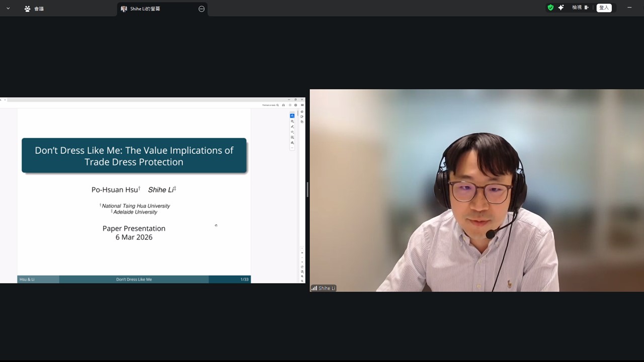Open the 檢視 view layout menu
Viewport: 644px width, 362px height.
(580, 8)
